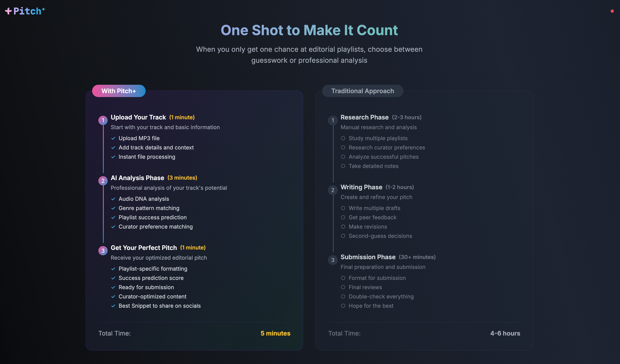Click step 2 circle for Writing Phase
620x364 pixels.
333,190
